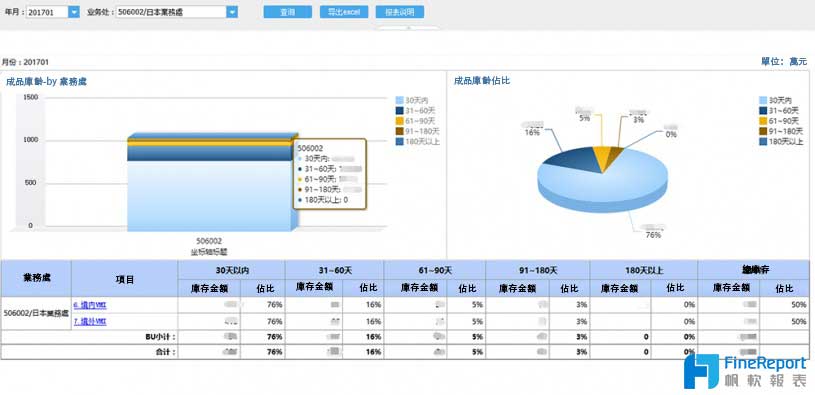Click the BU小计 row label
This screenshot has height=395, width=815.
160,337
